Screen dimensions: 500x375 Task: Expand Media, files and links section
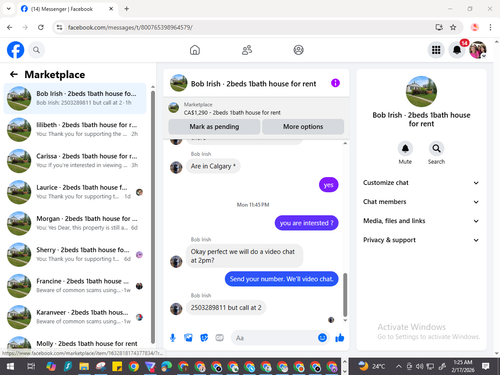(x=421, y=221)
